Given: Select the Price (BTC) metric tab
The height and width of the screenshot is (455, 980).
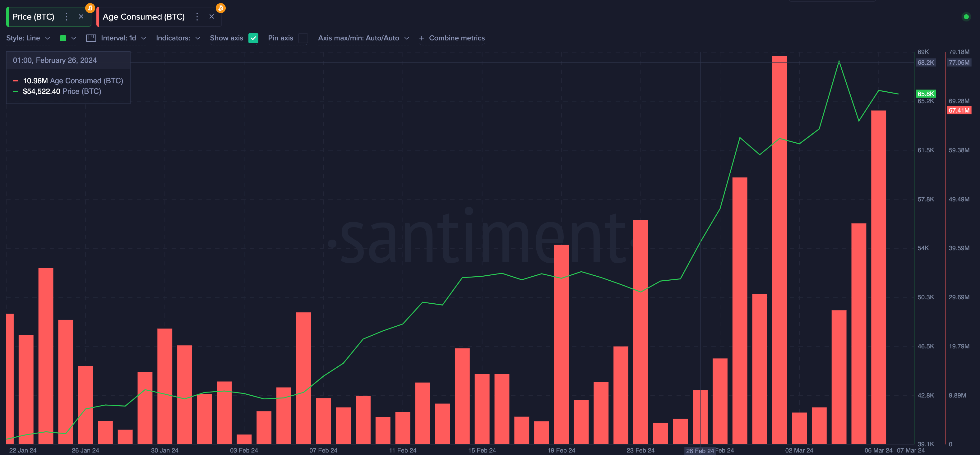Looking at the screenshot, I should click(x=34, y=17).
